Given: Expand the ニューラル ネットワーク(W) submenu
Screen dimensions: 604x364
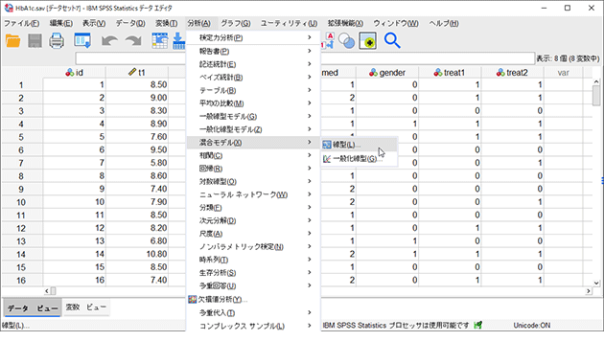Looking at the screenshot, I should coord(253,194).
